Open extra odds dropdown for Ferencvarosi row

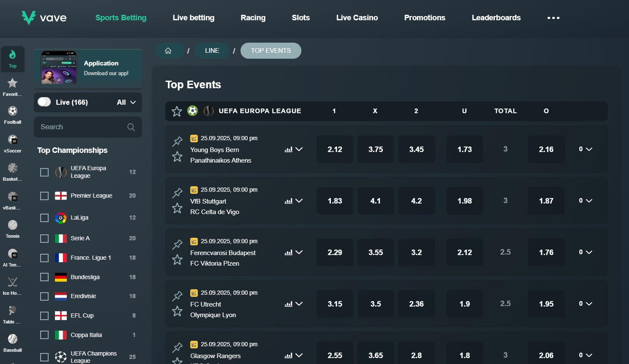coord(585,252)
